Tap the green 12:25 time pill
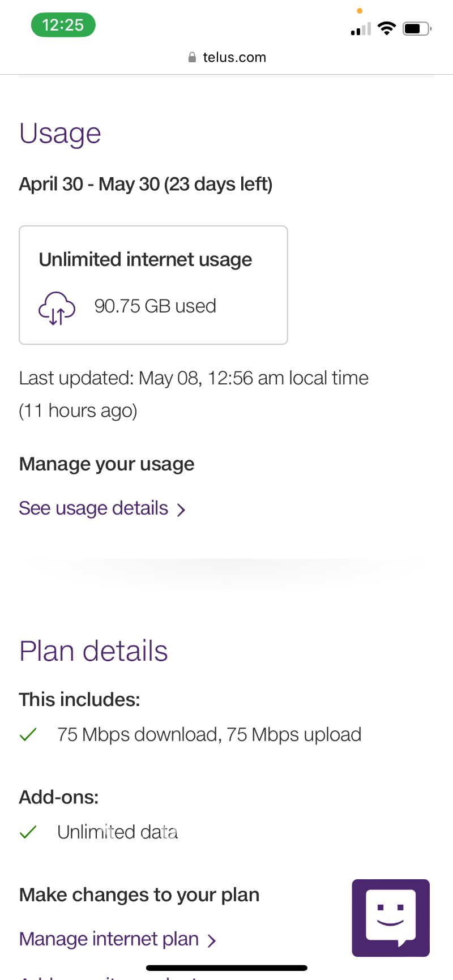The width and height of the screenshot is (453, 980). (63, 25)
